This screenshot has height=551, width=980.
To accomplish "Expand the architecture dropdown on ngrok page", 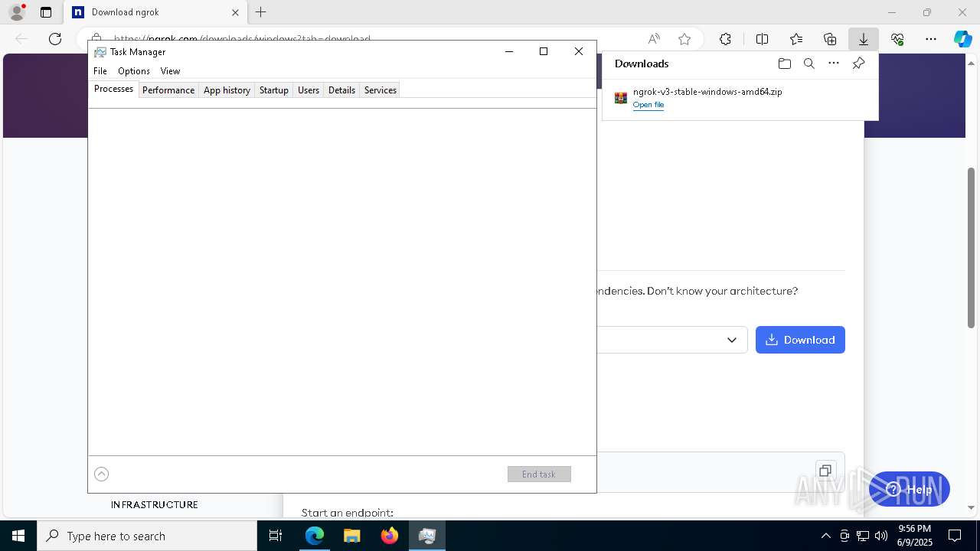I will [732, 340].
